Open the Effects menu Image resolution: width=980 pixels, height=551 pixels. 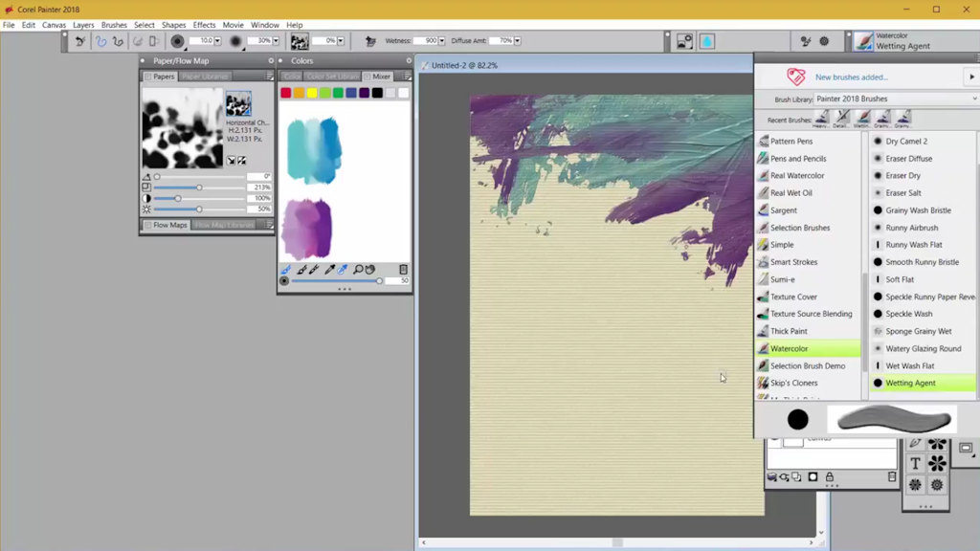[203, 25]
